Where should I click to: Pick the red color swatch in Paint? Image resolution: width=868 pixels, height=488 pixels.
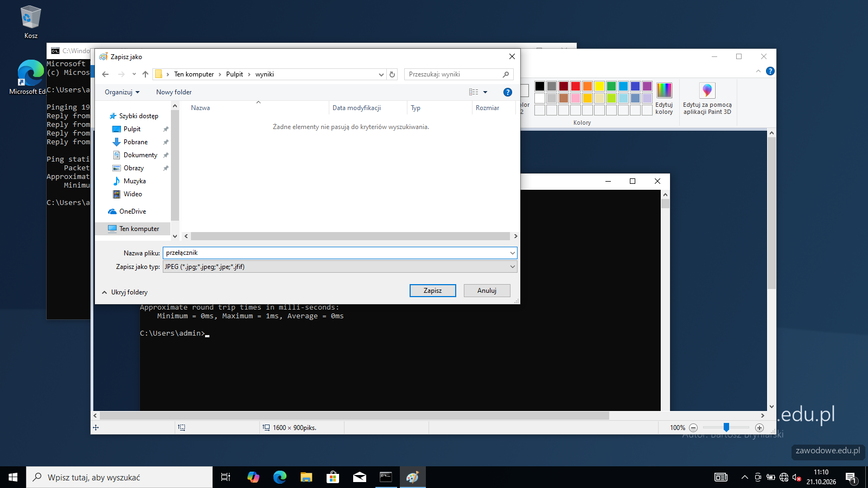pos(576,86)
